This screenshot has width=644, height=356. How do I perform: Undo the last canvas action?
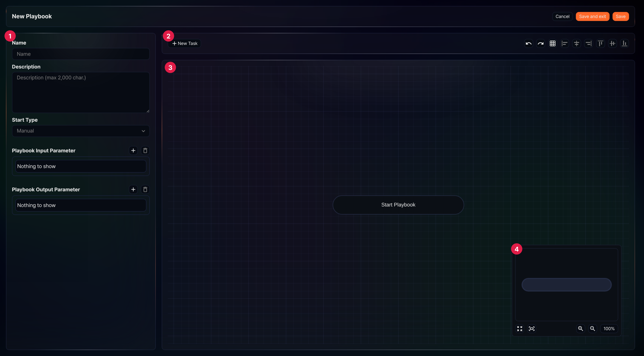coord(528,44)
